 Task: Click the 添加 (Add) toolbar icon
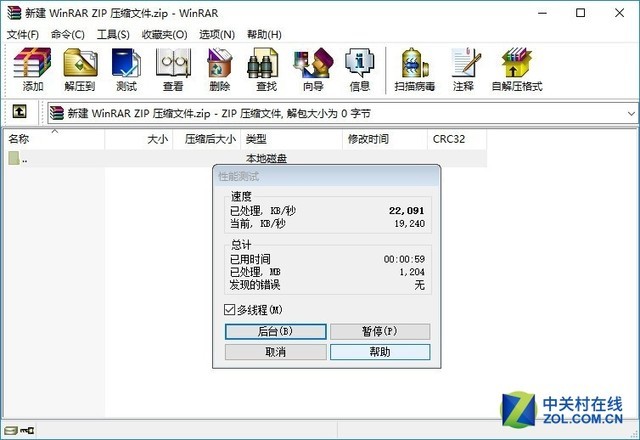click(33, 69)
